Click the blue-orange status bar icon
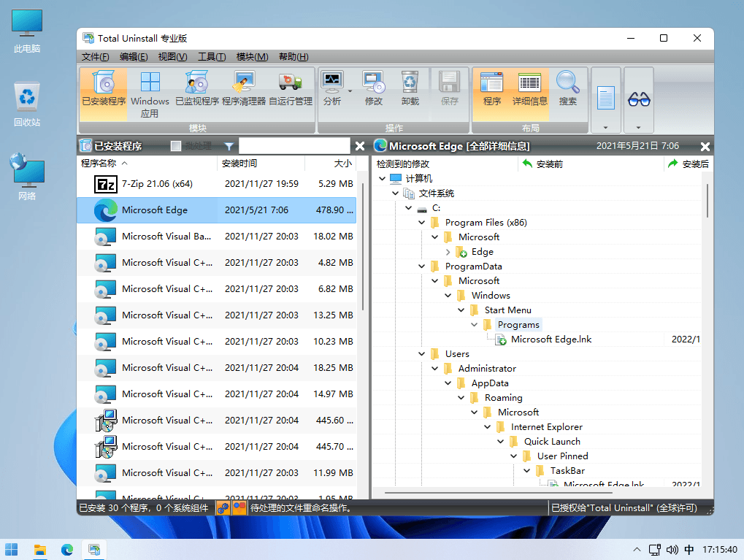Screen dimensions: 744x560 tap(223, 508)
